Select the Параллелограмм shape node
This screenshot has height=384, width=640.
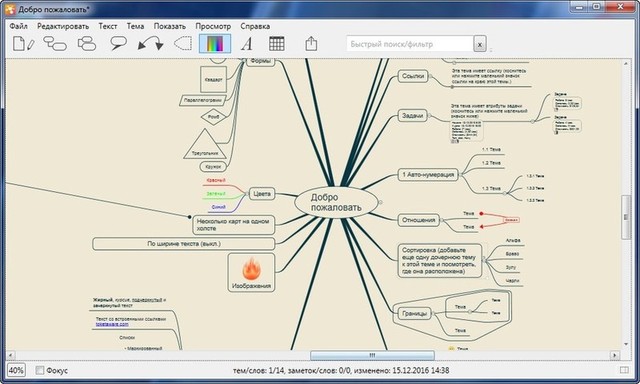(203, 100)
